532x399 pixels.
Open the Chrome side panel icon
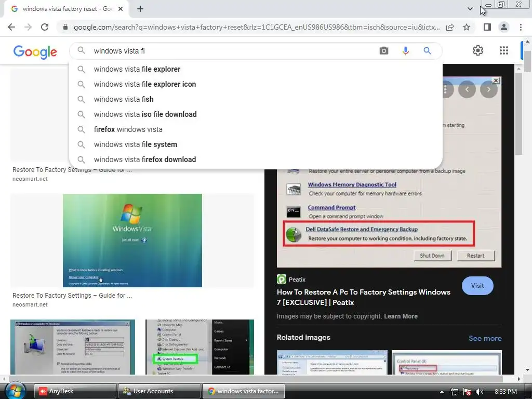coord(487,27)
